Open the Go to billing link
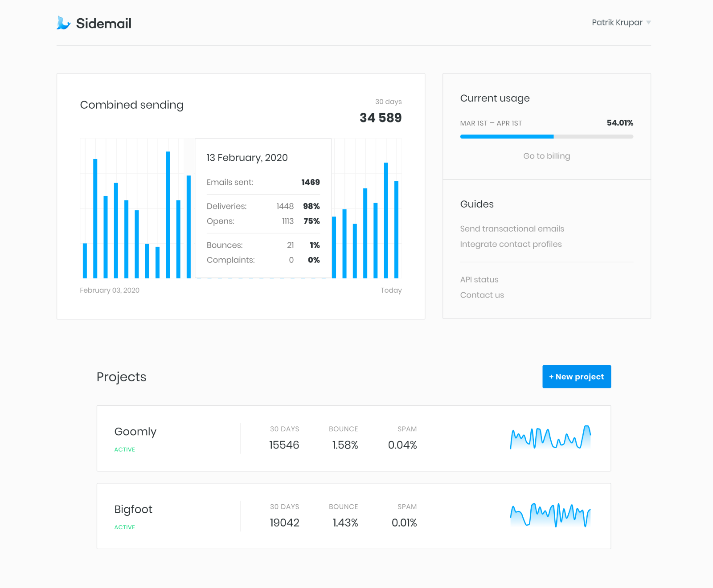This screenshot has height=588, width=713. tap(546, 155)
